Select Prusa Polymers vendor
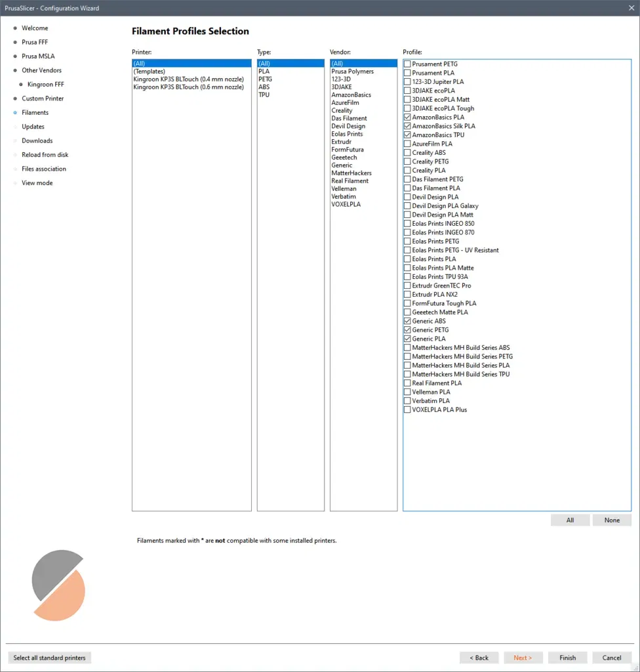The height and width of the screenshot is (672, 640). tap(363, 71)
